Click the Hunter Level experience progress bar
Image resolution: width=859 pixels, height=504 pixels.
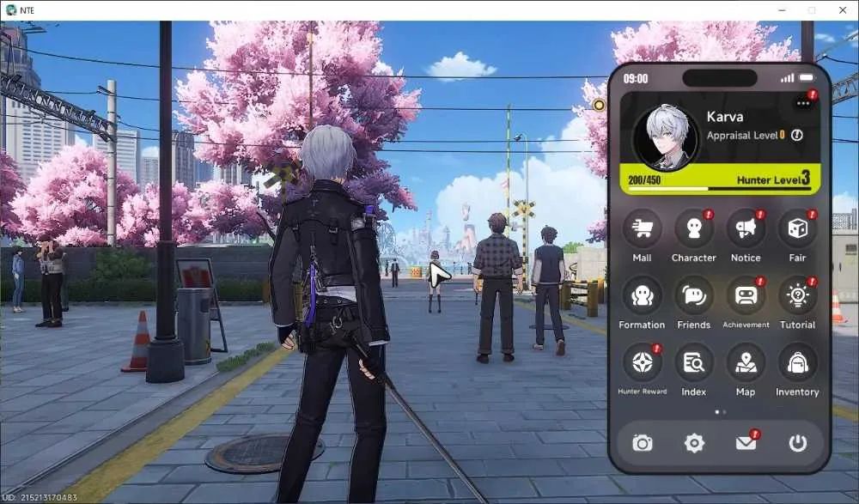click(719, 189)
